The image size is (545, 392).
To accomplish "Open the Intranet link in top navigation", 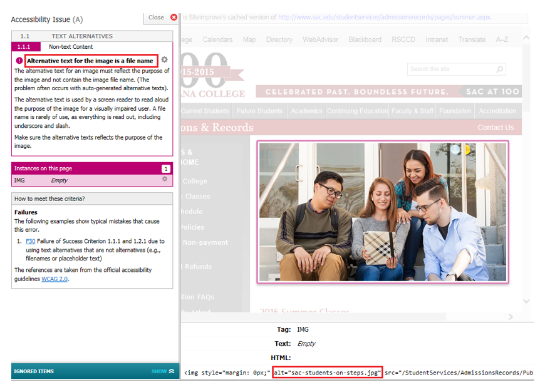I will [x=437, y=39].
